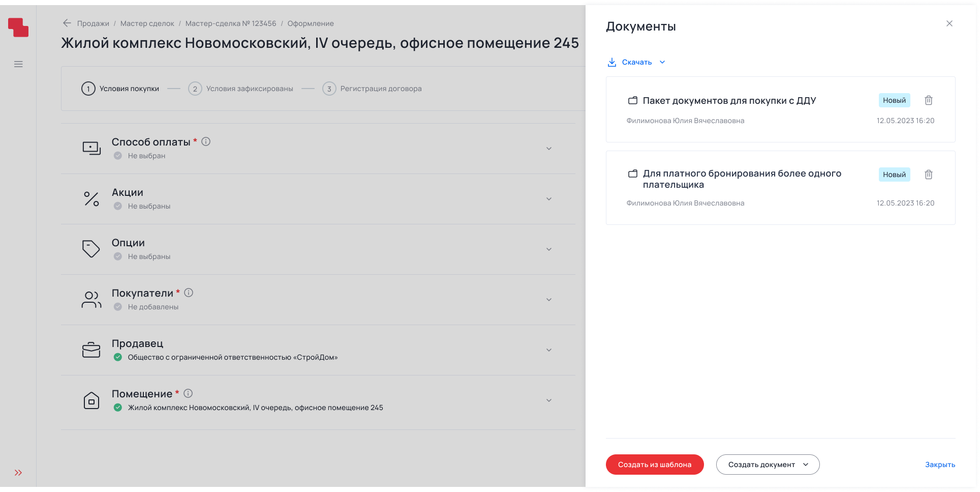Screen dimensions: 980x492
Task: Click the Помещение house icon
Action: click(x=91, y=401)
